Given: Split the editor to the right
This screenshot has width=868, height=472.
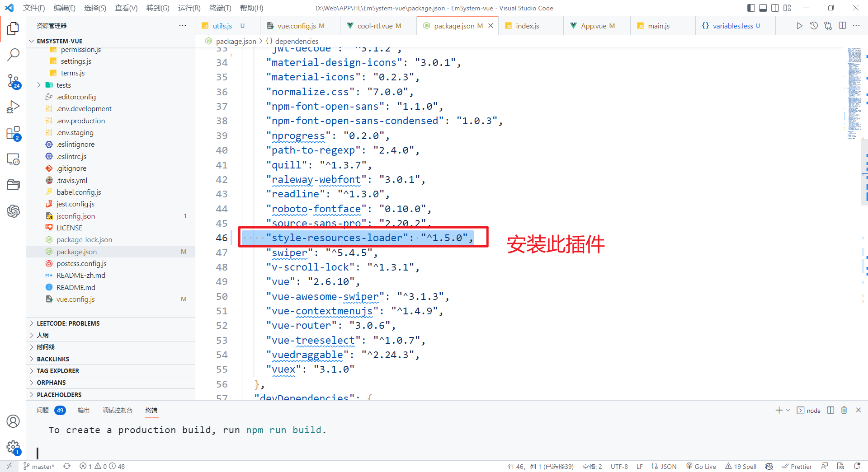Looking at the screenshot, I should tap(842, 26).
